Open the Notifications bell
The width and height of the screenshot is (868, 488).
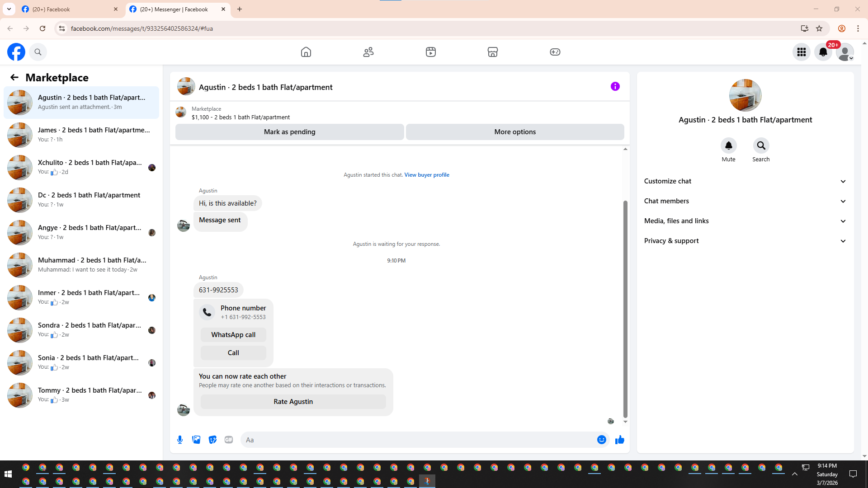click(x=823, y=52)
